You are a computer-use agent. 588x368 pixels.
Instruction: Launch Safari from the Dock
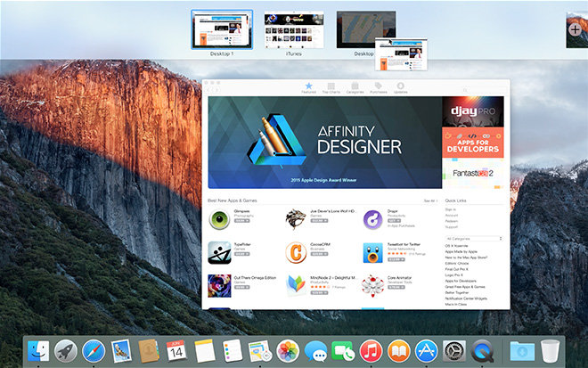94,350
